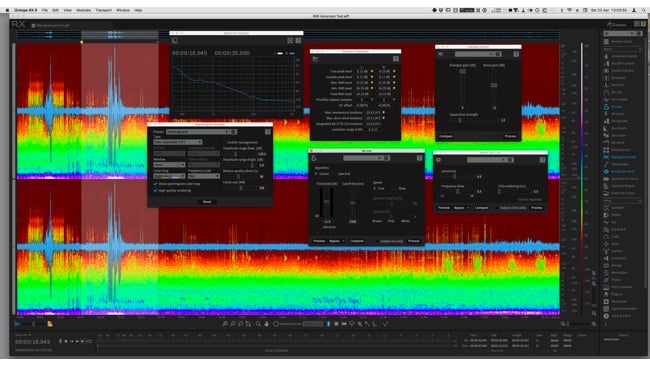Click Compare in Mouth De-click window
650x366 pixels.
click(x=481, y=208)
